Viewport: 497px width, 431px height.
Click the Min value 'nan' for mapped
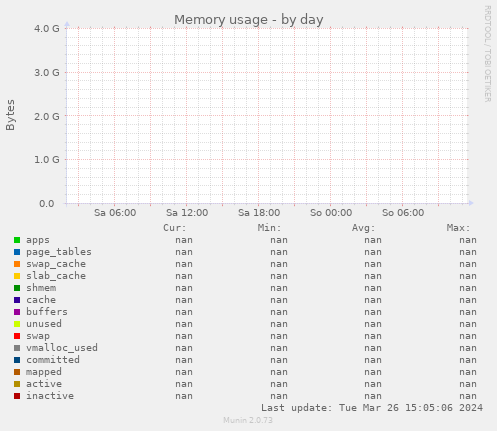click(x=279, y=372)
